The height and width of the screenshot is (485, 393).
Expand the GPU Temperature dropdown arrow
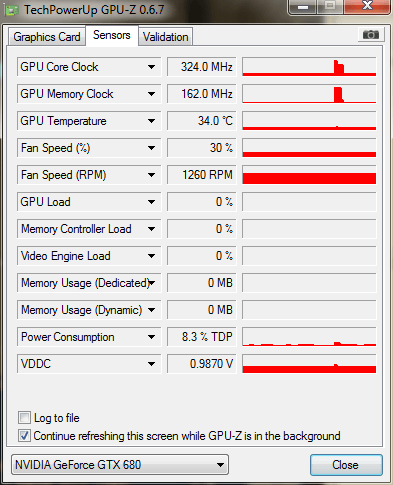pos(151,121)
